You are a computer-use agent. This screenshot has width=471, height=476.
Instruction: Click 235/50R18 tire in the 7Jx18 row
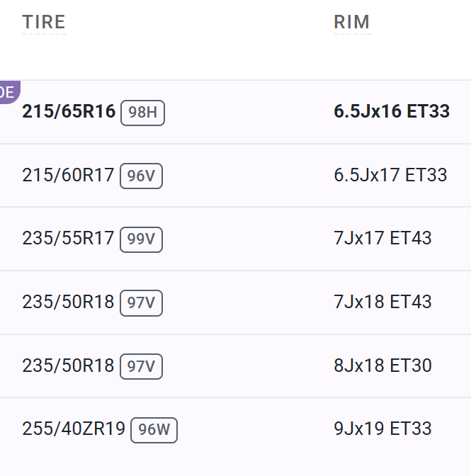coord(68,302)
